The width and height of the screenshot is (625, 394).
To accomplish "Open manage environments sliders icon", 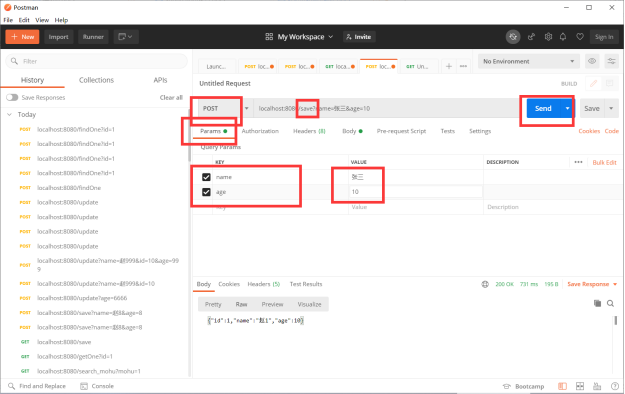I will coord(611,61).
